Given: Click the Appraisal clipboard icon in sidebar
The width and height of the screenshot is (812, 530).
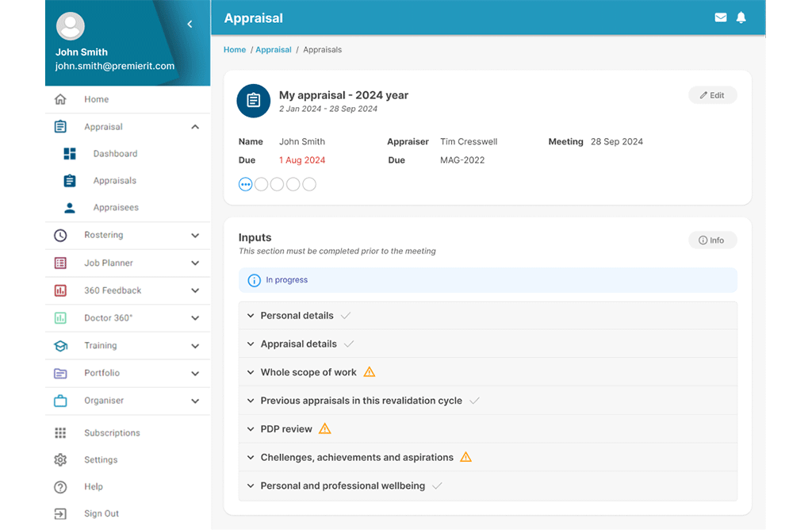Looking at the screenshot, I should click(x=60, y=126).
